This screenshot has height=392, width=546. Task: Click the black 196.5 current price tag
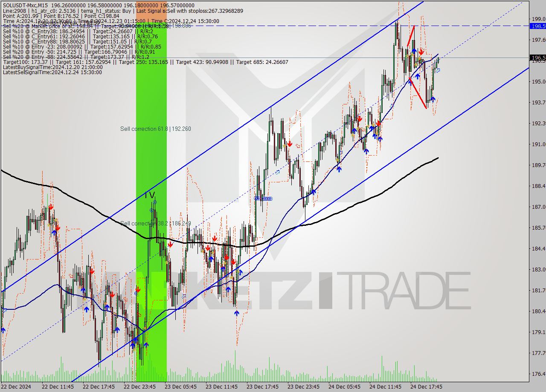tap(538, 58)
